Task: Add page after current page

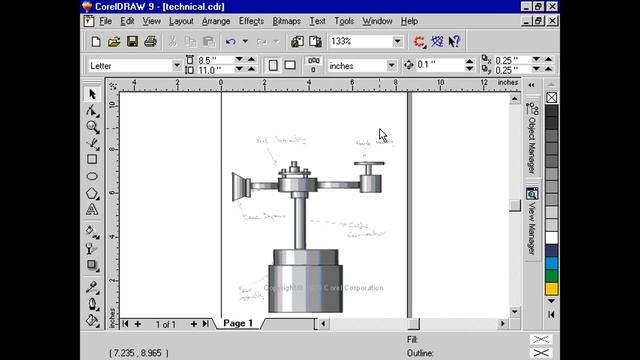Action: [193, 324]
